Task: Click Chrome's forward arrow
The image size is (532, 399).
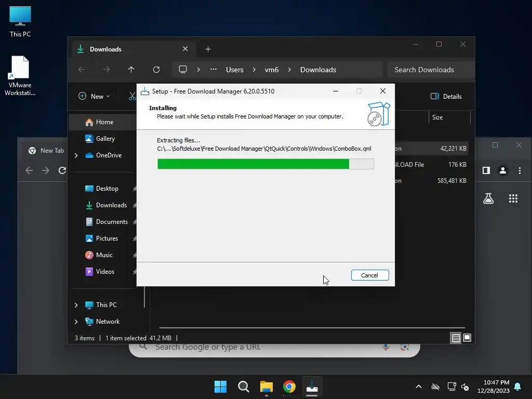Action: (x=46, y=170)
